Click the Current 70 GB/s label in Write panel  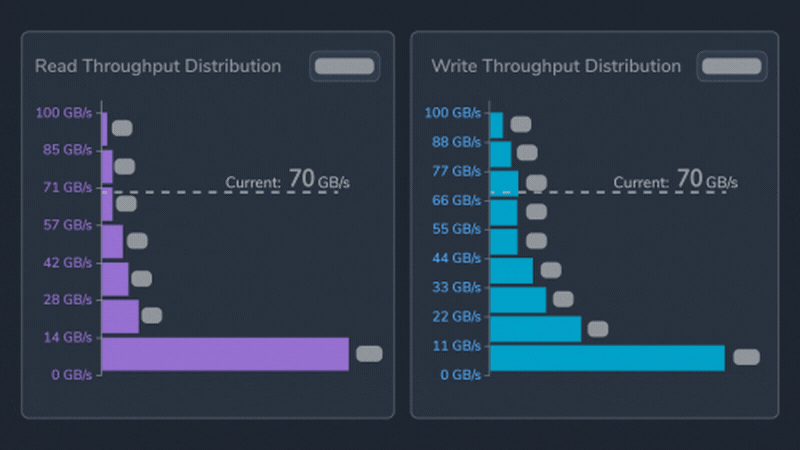pyautogui.click(x=675, y=181)
